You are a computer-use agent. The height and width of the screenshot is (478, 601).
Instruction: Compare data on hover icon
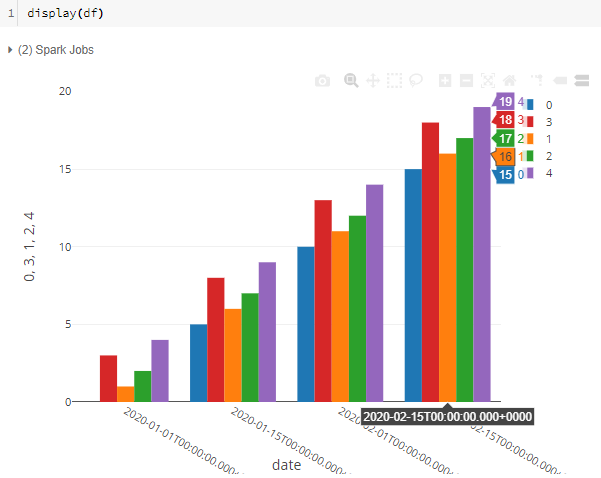point(581,81)
